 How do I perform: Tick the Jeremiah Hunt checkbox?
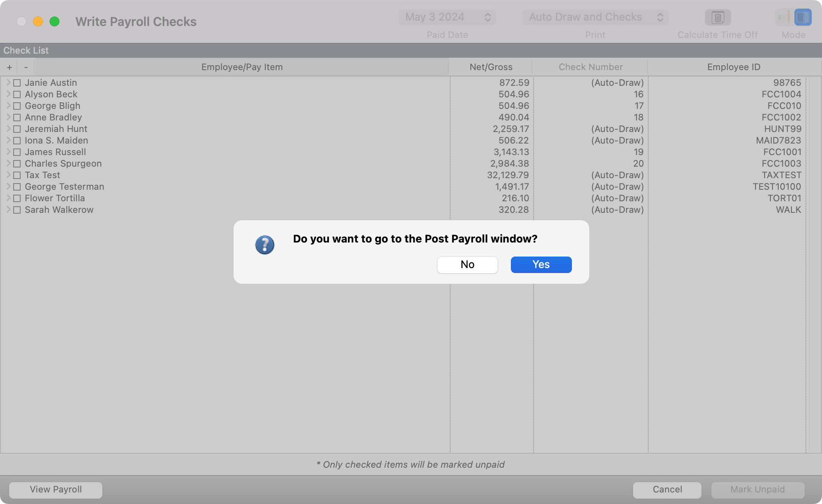coord(17,129)
